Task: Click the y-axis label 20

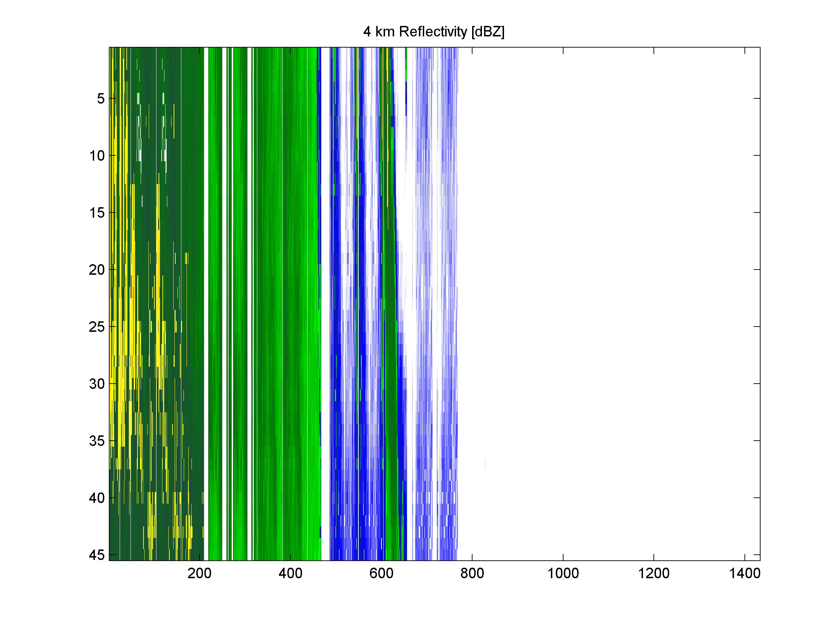Action: click(x=97, y=269)
